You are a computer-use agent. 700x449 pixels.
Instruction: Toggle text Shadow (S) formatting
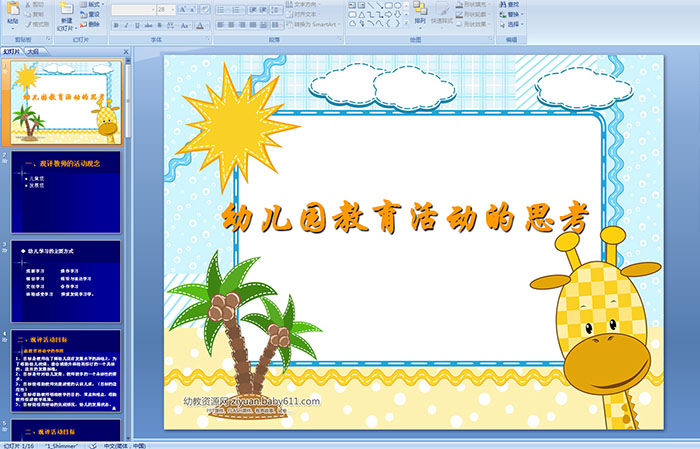click(159, 25)
